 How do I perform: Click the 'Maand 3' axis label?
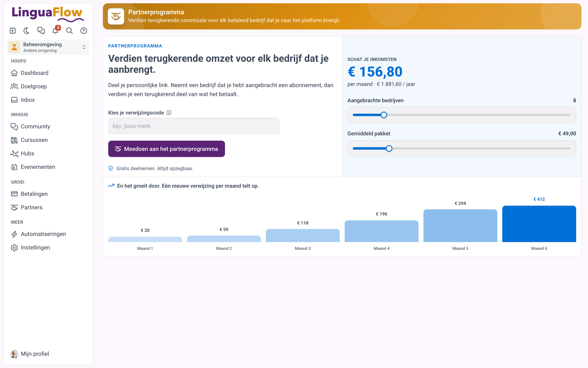pyautogui.click(x=303, y=248)
